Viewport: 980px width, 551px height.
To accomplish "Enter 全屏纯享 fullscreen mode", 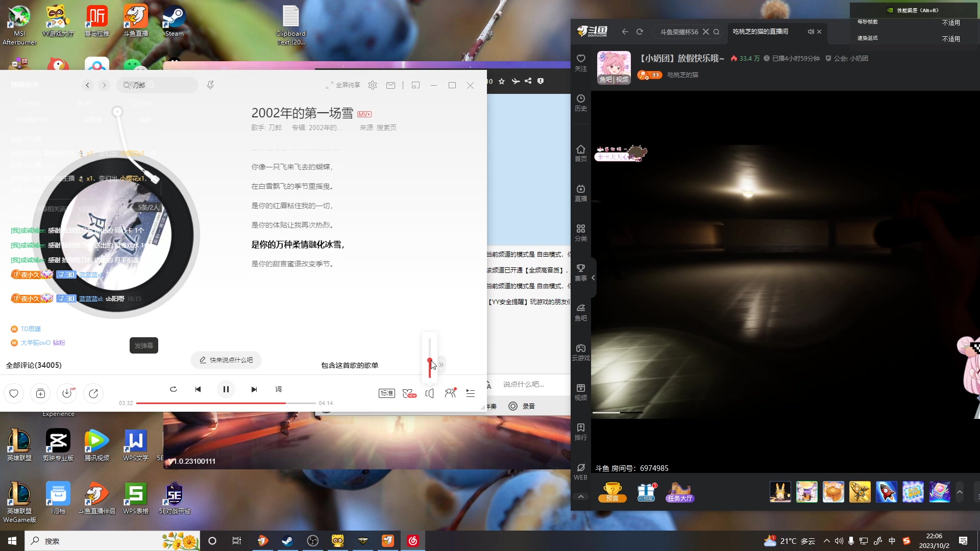I will click(x=343, y=85).
